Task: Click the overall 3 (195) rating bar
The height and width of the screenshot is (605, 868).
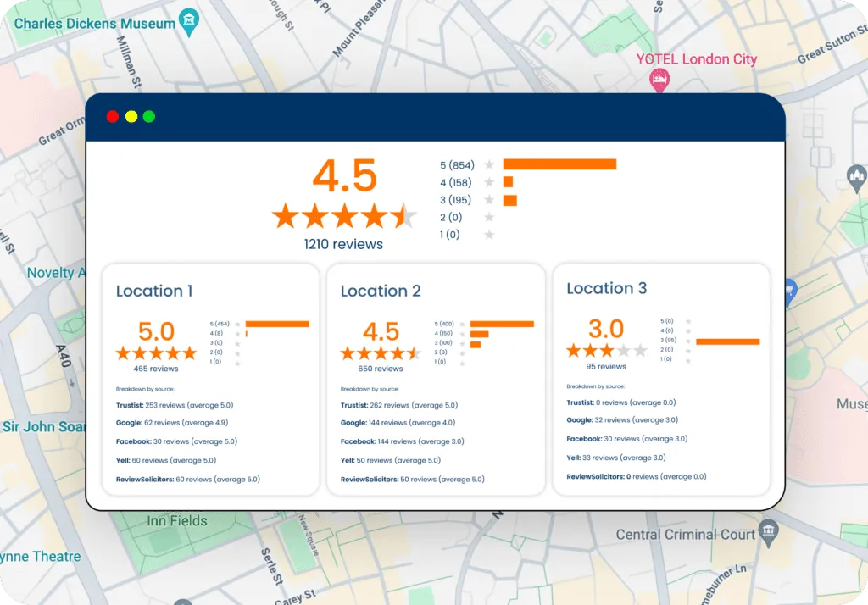Action: (x=509, y=200)
